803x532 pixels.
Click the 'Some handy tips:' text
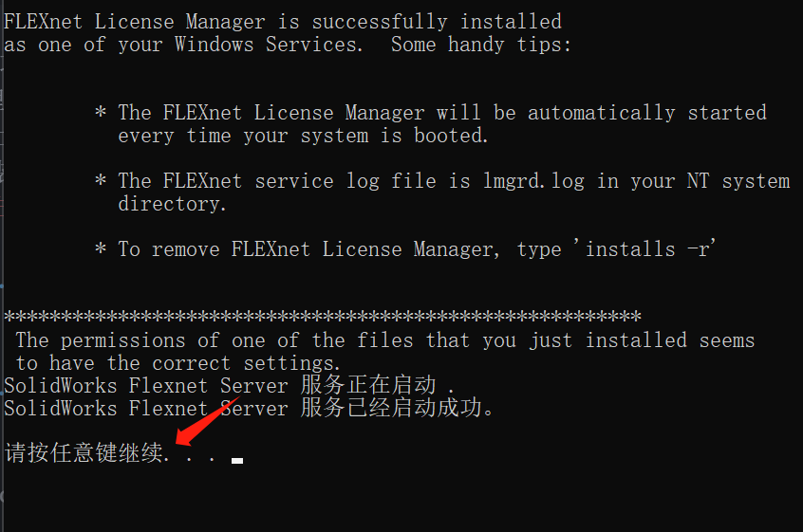(481, 45)
